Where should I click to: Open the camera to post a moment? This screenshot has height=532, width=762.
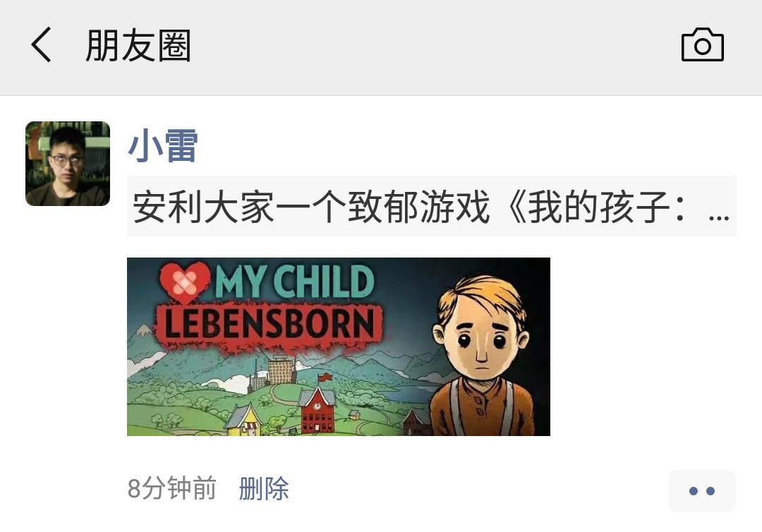702,44
